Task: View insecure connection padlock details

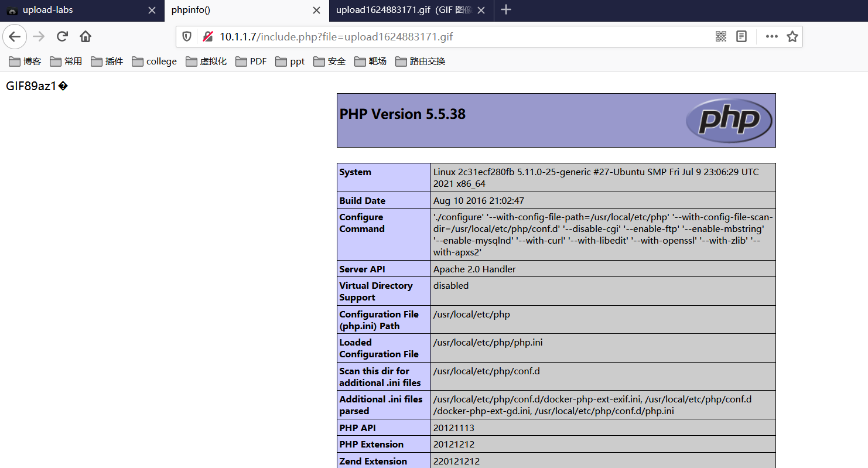Action: tap(207, 37)
